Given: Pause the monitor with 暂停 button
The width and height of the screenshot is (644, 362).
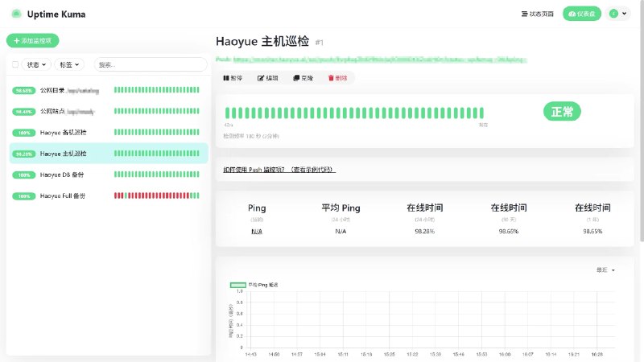Looking at the screenshot, I should pyautogui.click(x=233, y=78).
